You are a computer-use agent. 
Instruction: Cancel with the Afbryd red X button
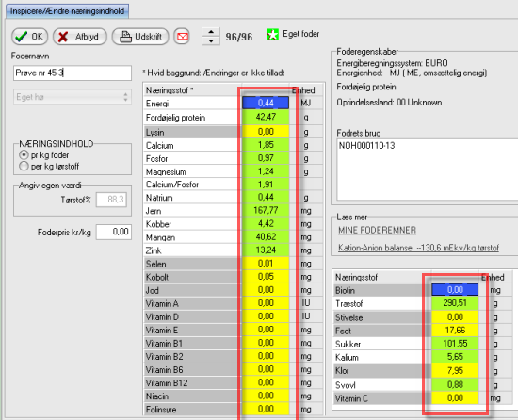pos(80,37)
